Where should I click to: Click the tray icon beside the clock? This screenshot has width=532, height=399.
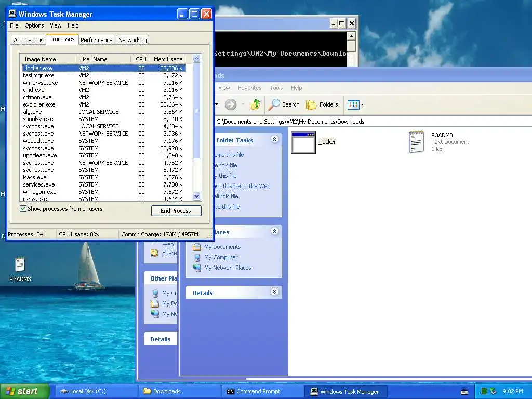click(494, 391)
